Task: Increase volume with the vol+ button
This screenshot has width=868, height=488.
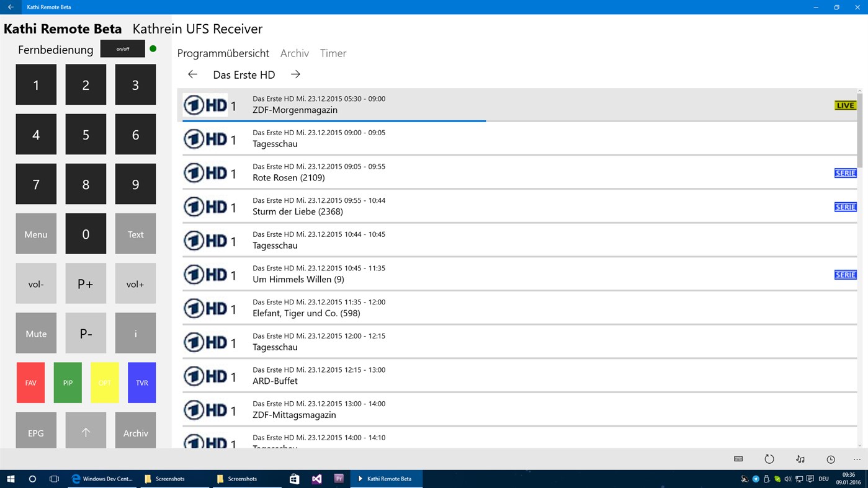Action: [x=135, y=283]
